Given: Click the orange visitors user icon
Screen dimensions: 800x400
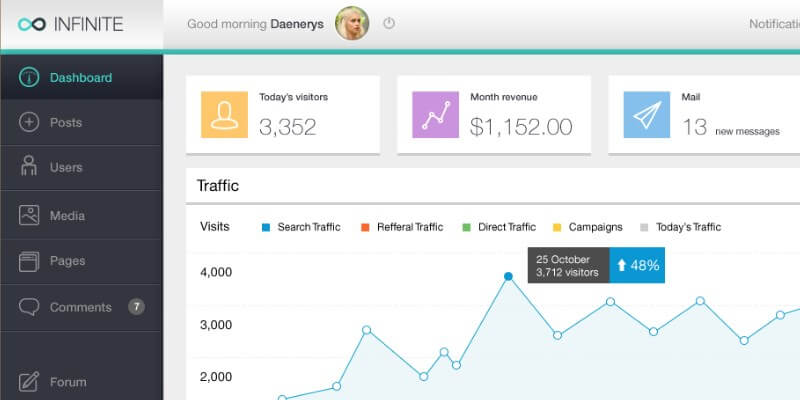Looking at the screenshot, I should (224, 115).
